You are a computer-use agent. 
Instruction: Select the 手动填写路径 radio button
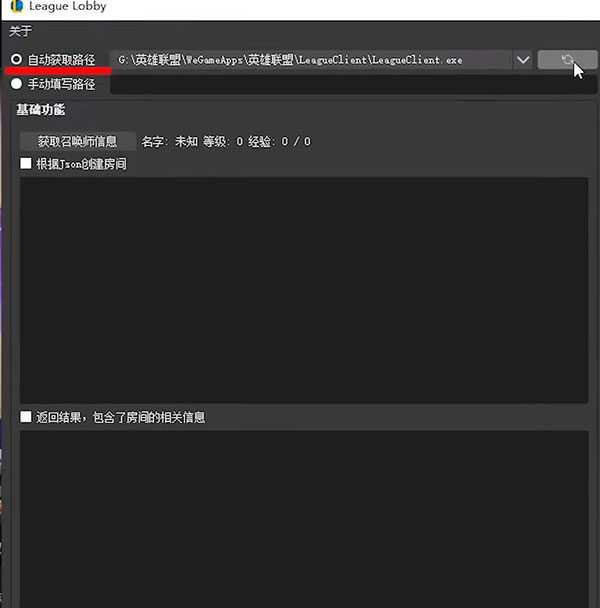click(x=16, y=84)
